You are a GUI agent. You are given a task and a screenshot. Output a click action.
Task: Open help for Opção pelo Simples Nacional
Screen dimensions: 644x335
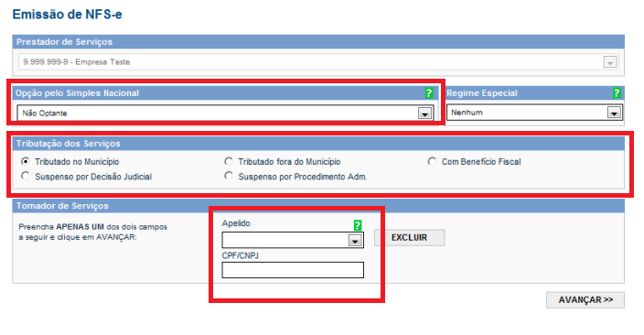(x=429, y=93)
